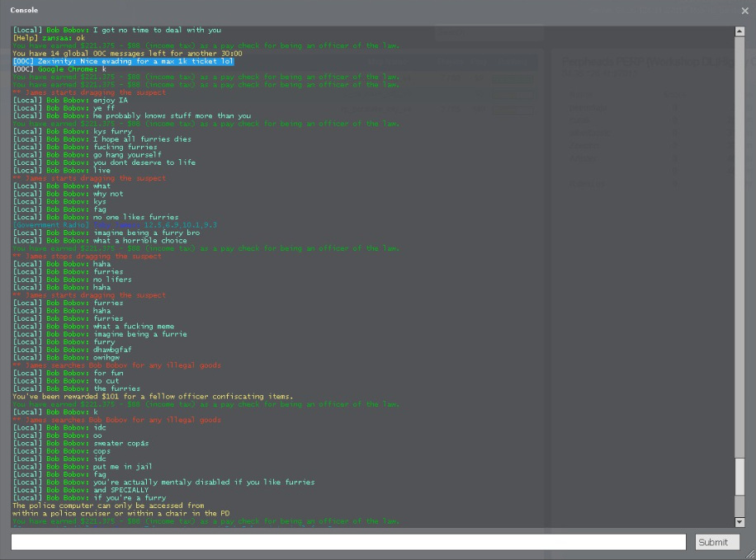Click 'The police computer can only be accessed from'

(x=108, y=506)
